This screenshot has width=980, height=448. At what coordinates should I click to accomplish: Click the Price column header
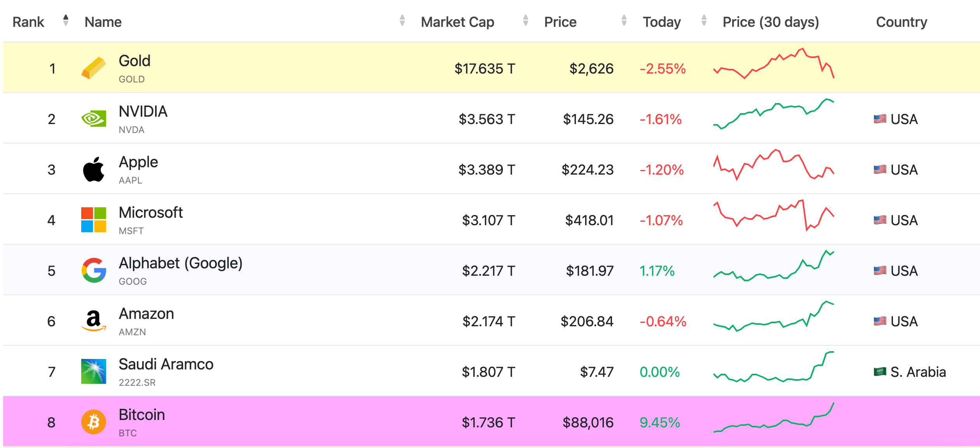click(x=560, y=22)
